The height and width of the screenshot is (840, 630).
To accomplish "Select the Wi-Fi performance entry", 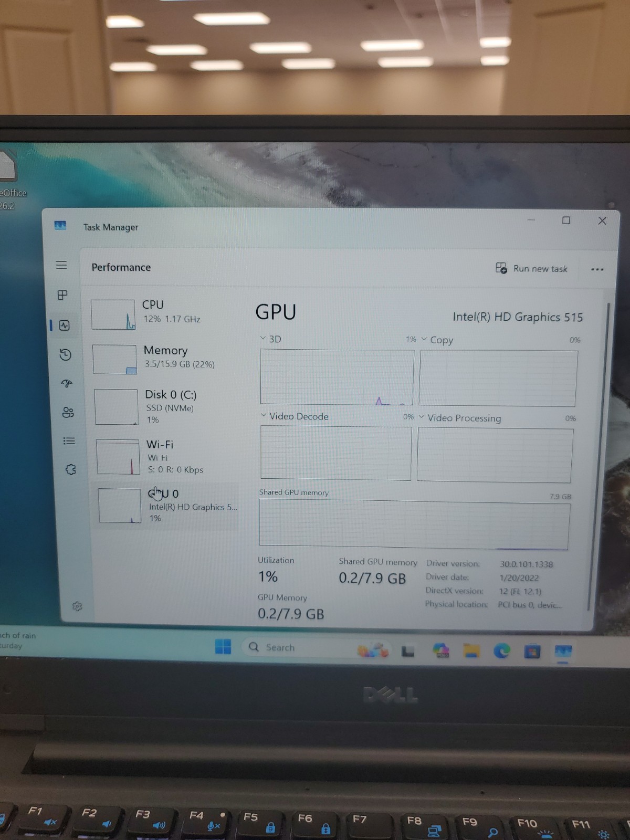I will (x=166, y=457).
